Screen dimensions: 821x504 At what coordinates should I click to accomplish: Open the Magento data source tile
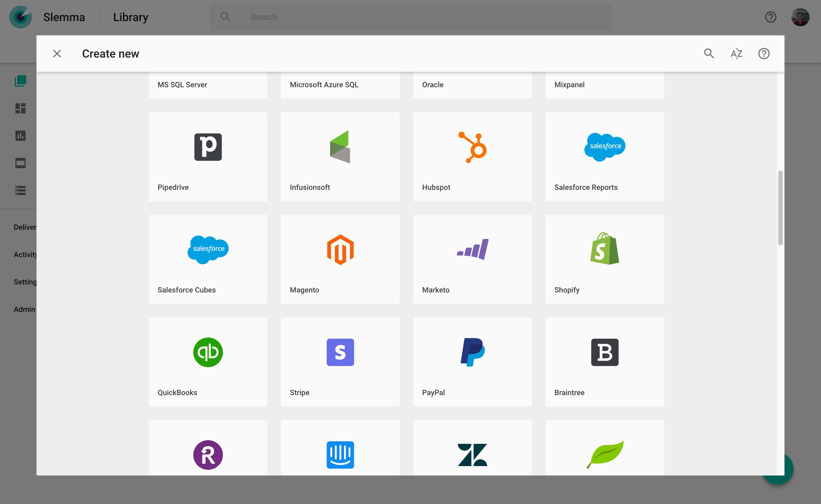340,259
